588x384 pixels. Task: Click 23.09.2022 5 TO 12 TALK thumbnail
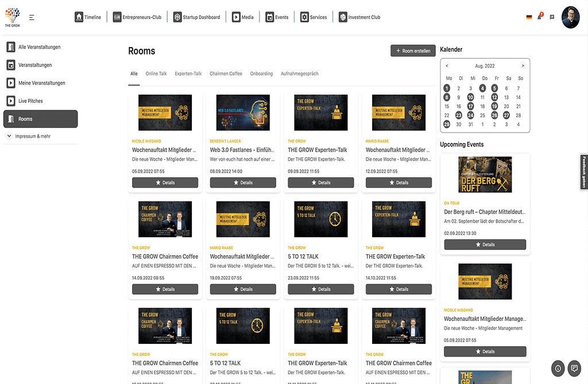[x=320, y=219]
